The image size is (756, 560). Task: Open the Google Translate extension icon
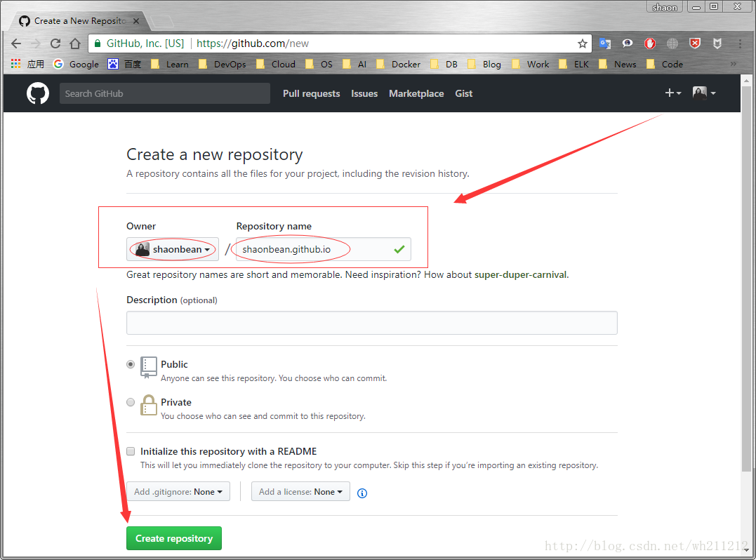[604, 43]
